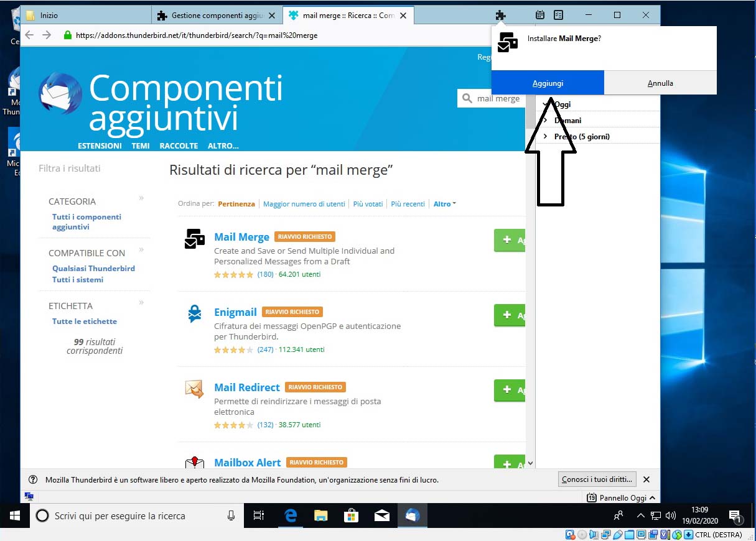Viewport: 756px width, 541px height.
Task: Launch Microsoft Edge from the taskbar
Action: coord(290,516)
